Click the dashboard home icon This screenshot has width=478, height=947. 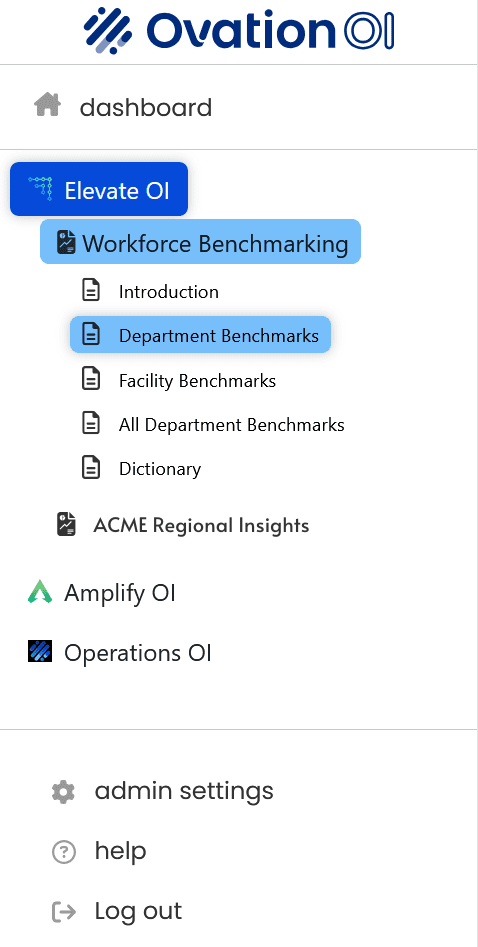tap(47, 105)
